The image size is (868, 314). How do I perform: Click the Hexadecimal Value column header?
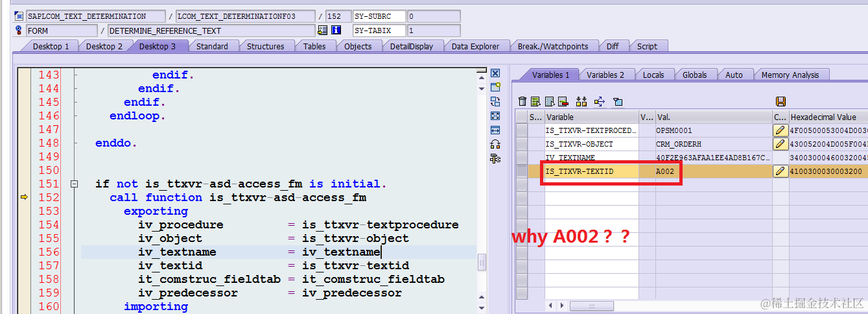828,117
